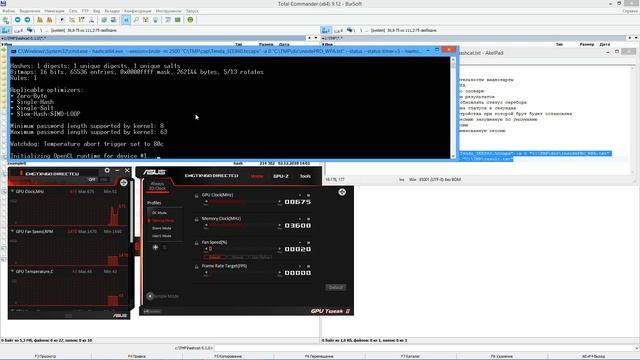This screenshot has height=360, width=640.
Task: Click the right panel network drive icon
Action: [350, 30]
